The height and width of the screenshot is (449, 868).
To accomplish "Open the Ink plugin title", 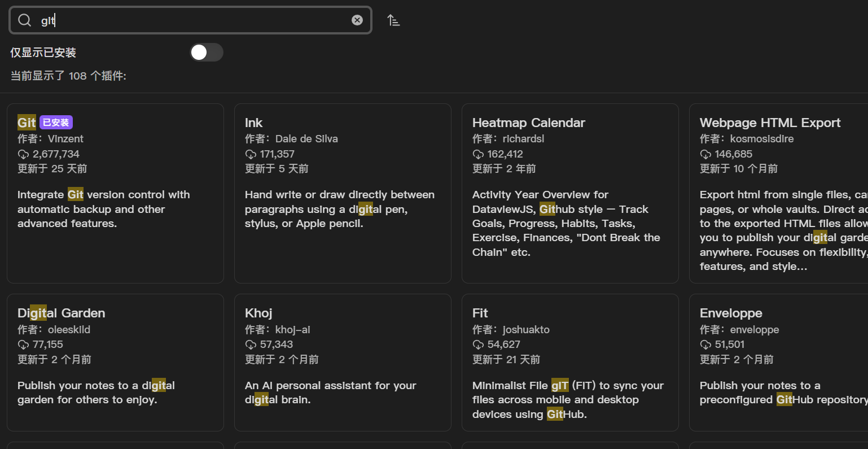I will click(254, 123).
